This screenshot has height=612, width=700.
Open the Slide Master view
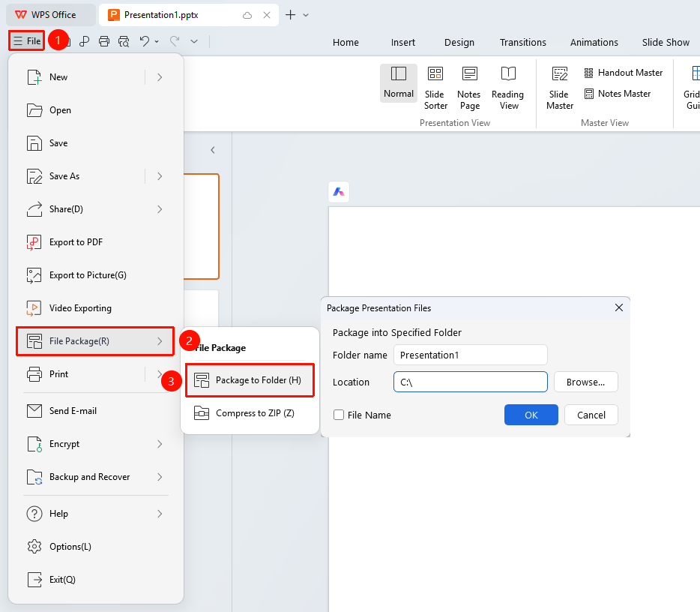[x=560, y=88]
